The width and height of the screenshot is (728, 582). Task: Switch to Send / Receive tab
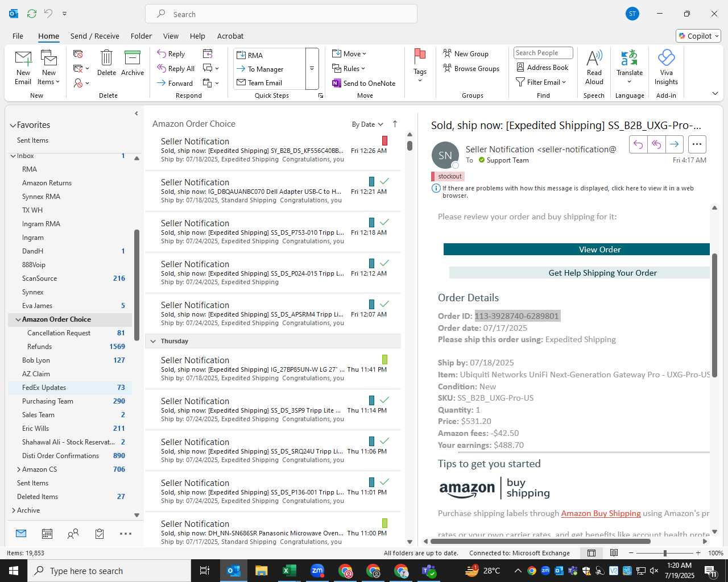pos(95,36)
